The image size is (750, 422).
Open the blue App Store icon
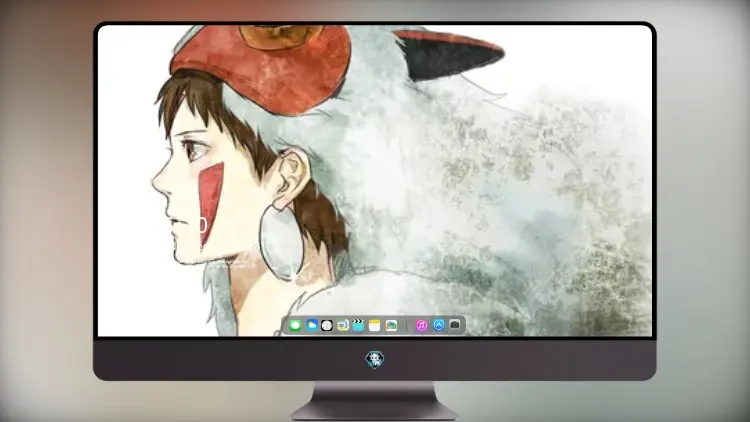click(439, 325)
